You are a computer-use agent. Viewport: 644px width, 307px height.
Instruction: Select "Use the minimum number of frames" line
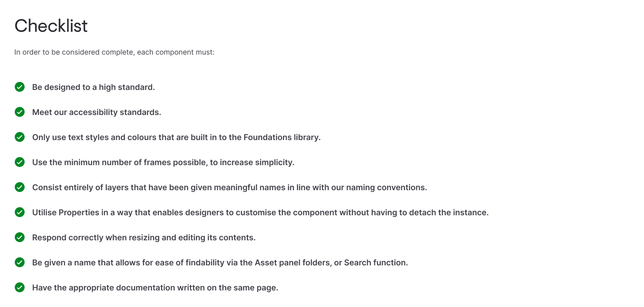click(x=163, y=162)
